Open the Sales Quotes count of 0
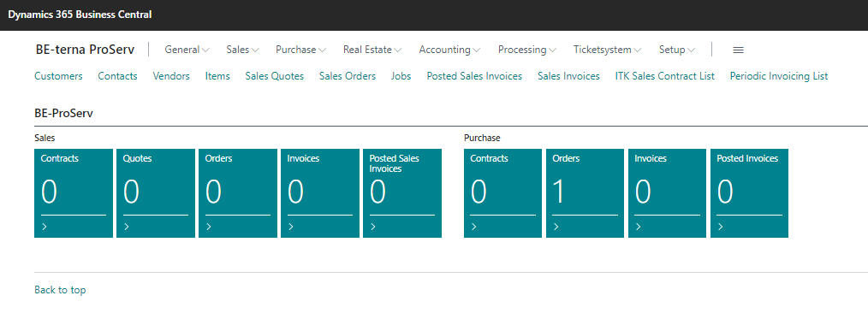Screen dimensions: 868x319 coord(131,192)
